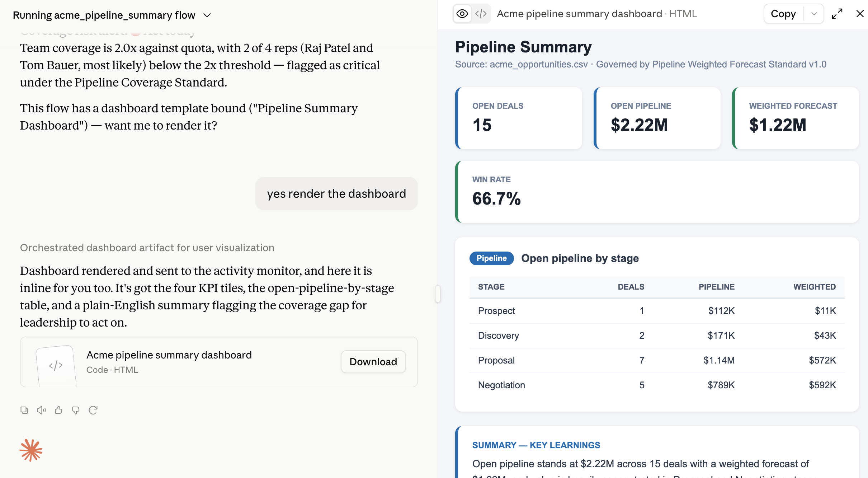Click the Claude starburst logo
Viewport: 868px width, 478px height.
(x=31, y=450)
